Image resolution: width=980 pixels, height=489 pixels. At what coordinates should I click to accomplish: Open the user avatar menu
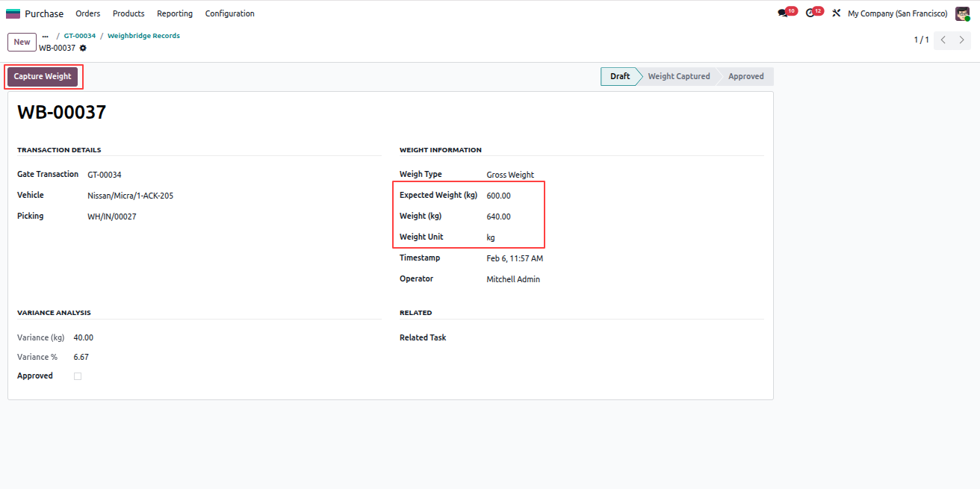pos(962,13)
